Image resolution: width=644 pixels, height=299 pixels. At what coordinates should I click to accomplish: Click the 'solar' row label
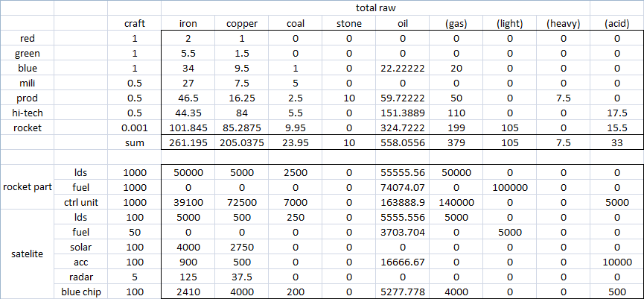81,246
